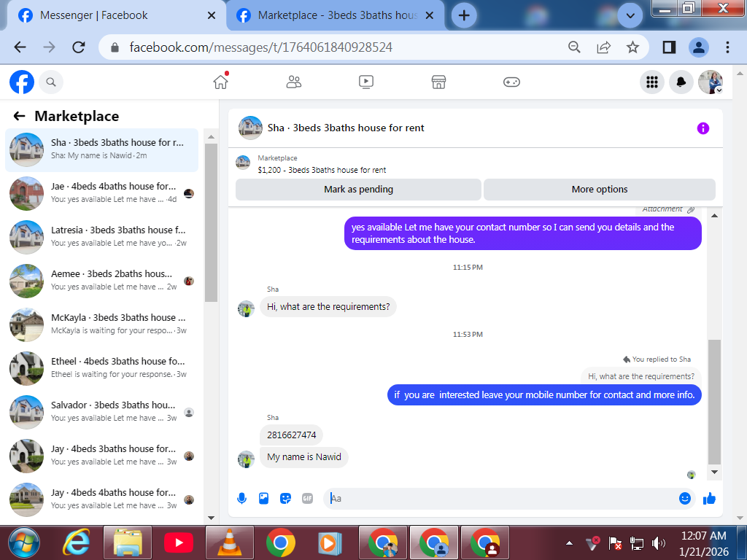Open the Gaming controller icon
Viewport: 747px width, 560px height.
click(x=511, y=82)
